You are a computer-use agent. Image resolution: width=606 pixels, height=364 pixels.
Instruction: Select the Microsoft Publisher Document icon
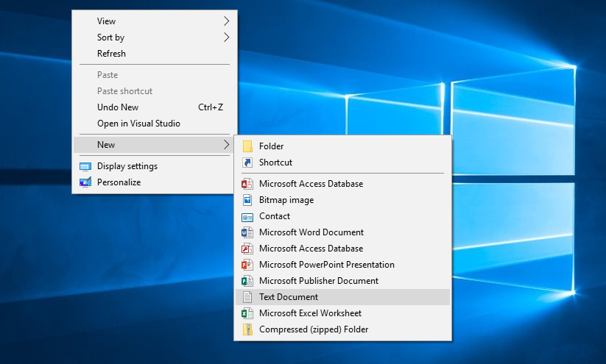tap(247, 281)
